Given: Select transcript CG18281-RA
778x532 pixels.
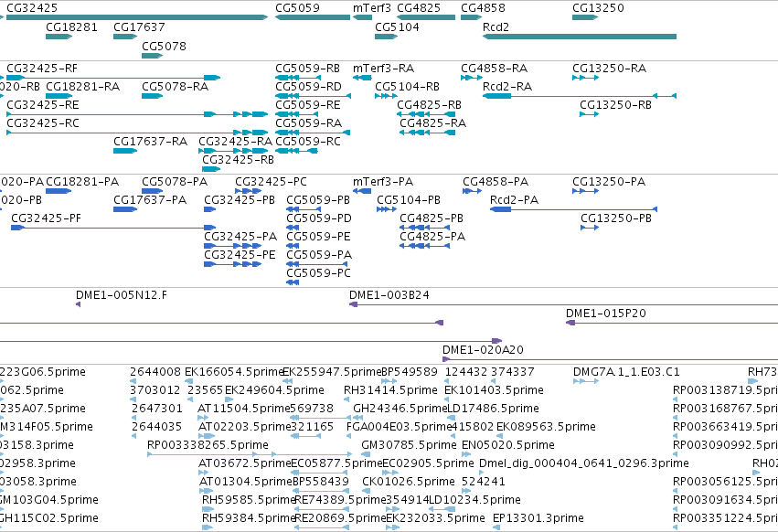Looking at the screenshot, I should point(59,96).
